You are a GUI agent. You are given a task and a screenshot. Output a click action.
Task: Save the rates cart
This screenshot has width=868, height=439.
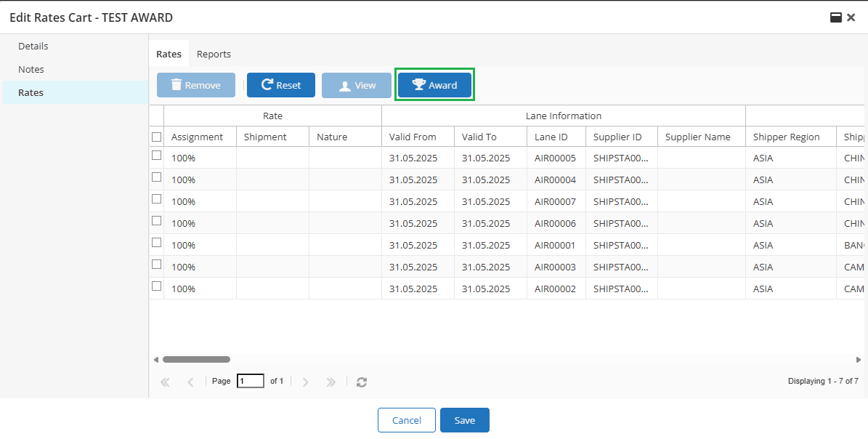[x=465, y=420]
